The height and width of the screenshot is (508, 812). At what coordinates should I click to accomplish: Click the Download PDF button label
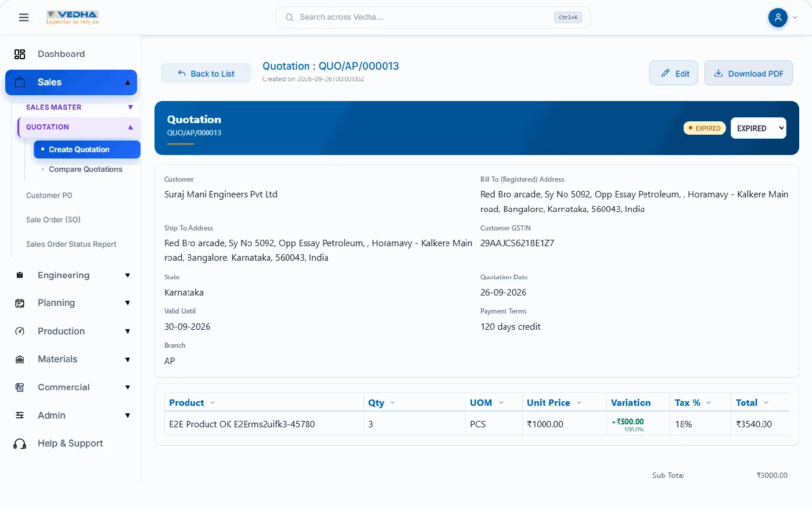756,74
